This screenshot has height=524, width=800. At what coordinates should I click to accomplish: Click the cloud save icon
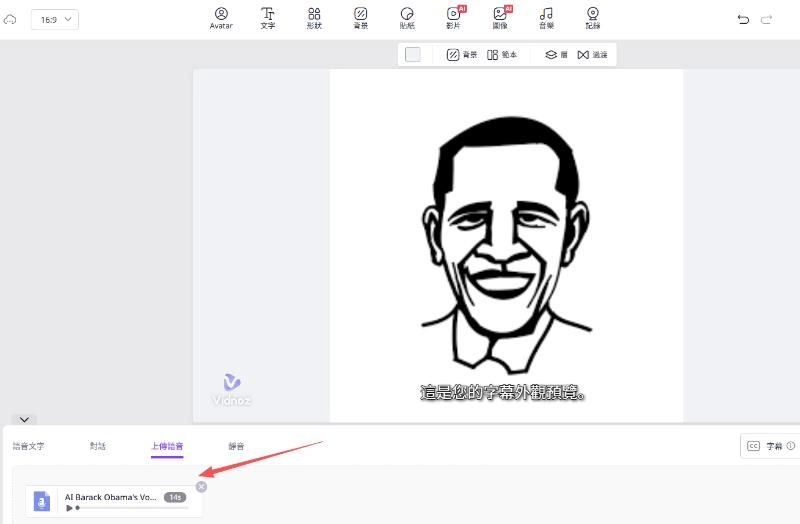click(x=10, y=19)
